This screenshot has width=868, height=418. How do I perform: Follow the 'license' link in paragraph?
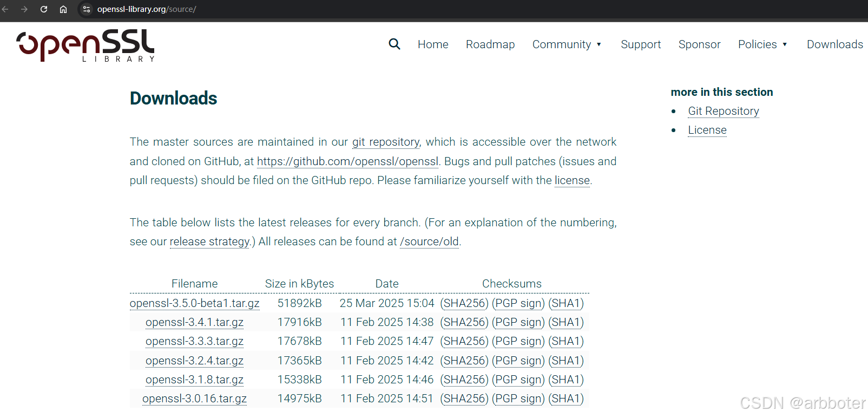572,180
